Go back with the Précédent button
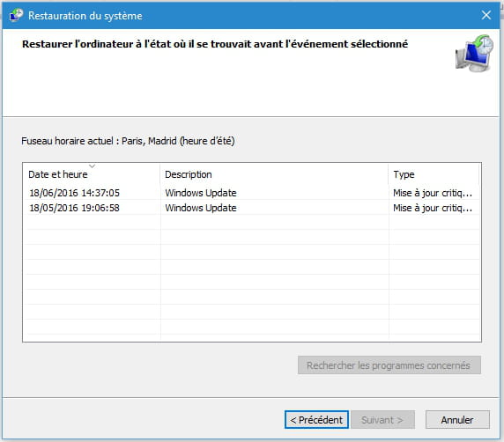Viewport: 504px width, 442px height. point(316,419)
